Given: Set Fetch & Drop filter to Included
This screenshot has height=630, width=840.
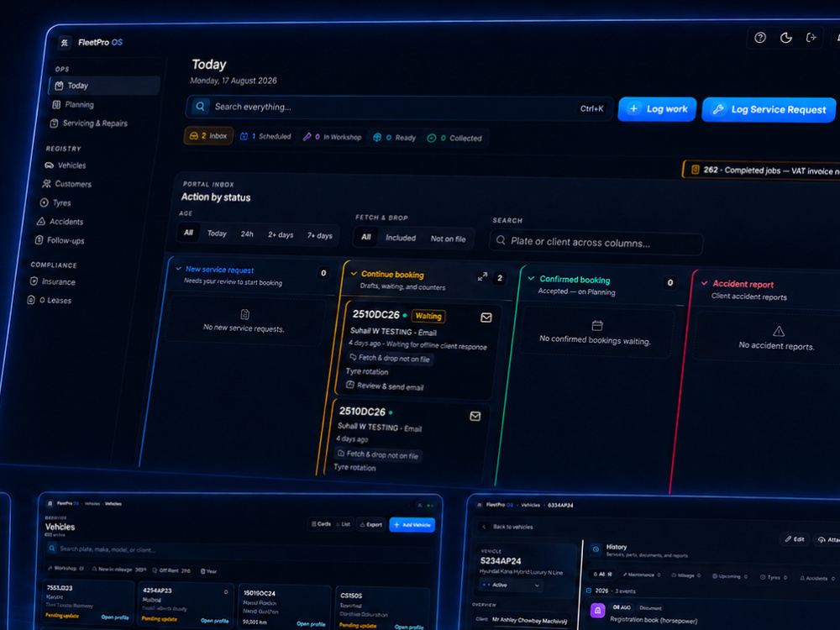Looking at the screenshot, I should (x=401, y=238).
